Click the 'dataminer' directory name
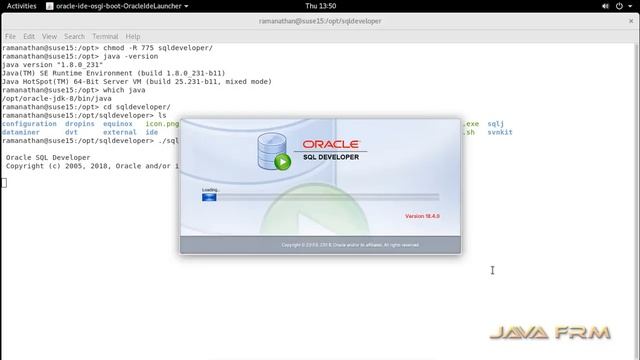Image resolution: width=640 pixels, height=360 pixels. click(21, 132)
